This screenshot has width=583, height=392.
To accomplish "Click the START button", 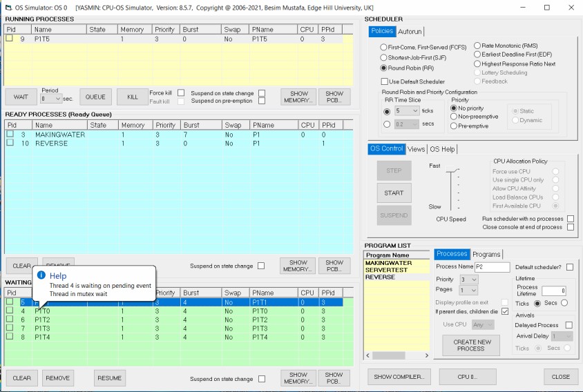I will tap(394, 193).
